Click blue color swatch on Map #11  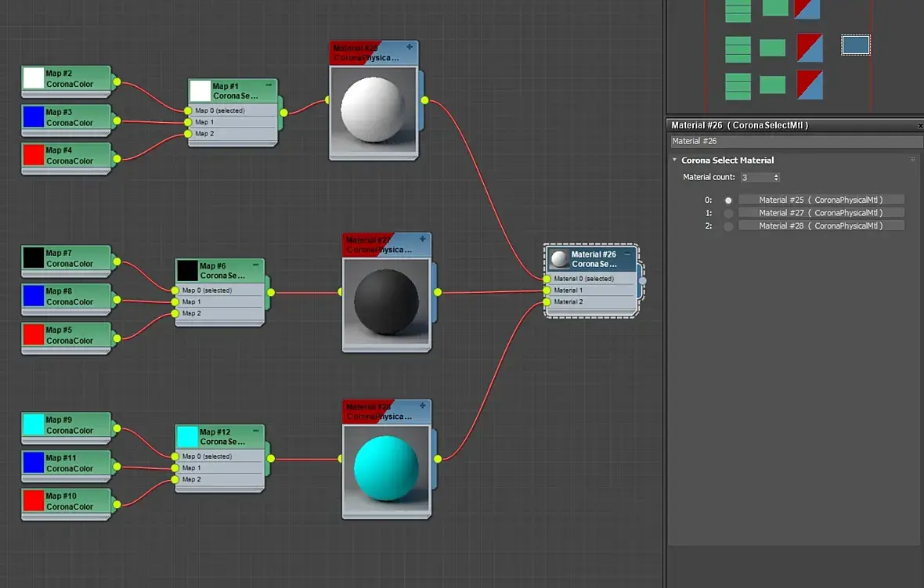34,463
